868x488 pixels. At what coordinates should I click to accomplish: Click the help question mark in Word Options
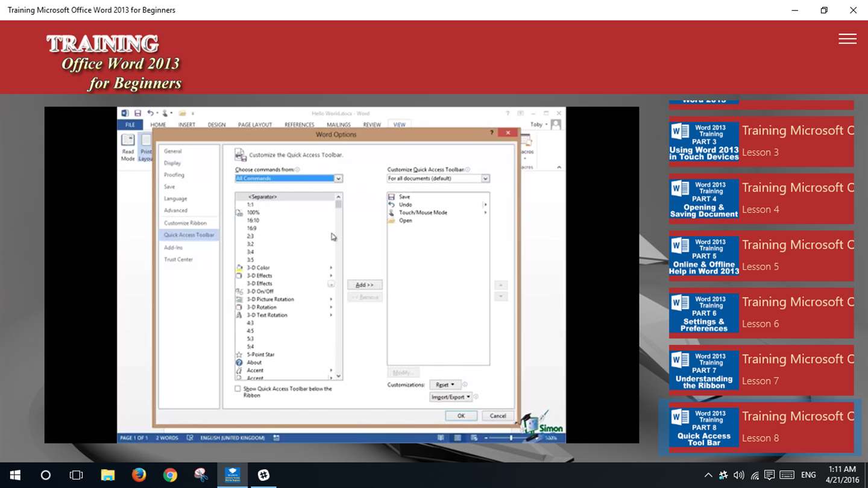click(x=492, y=133)
